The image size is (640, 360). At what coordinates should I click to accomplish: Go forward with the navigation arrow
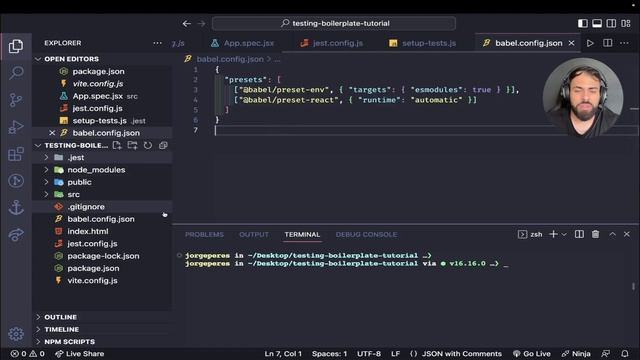[202, 24]
